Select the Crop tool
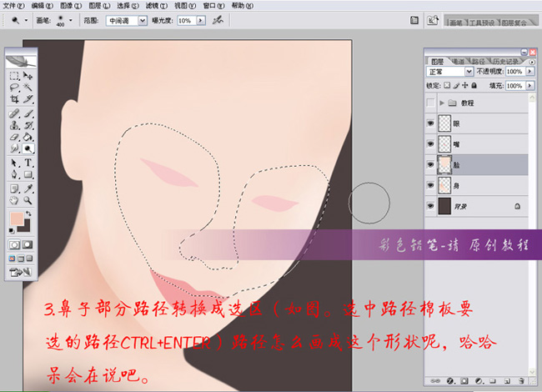 pos(14,100)
